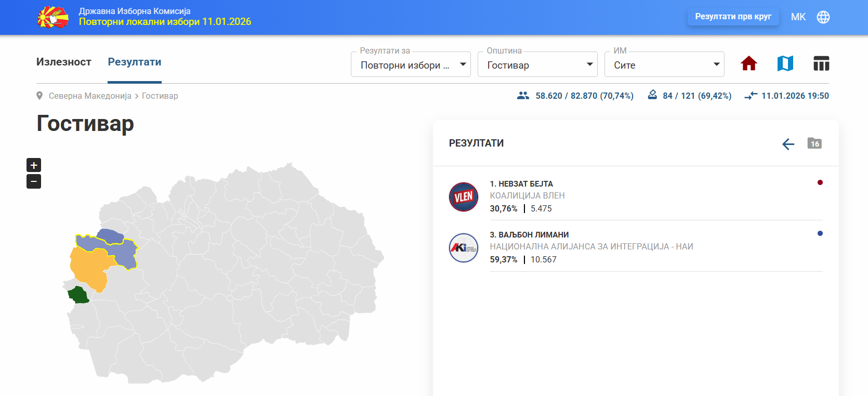Open the blue map view icon

pos(785,63)
